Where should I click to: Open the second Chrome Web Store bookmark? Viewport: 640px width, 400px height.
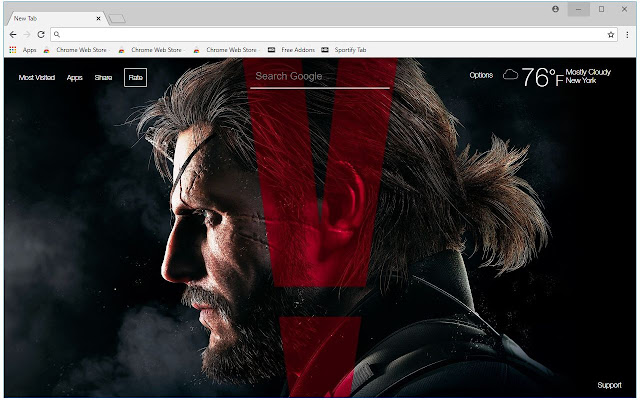point(151,50)
